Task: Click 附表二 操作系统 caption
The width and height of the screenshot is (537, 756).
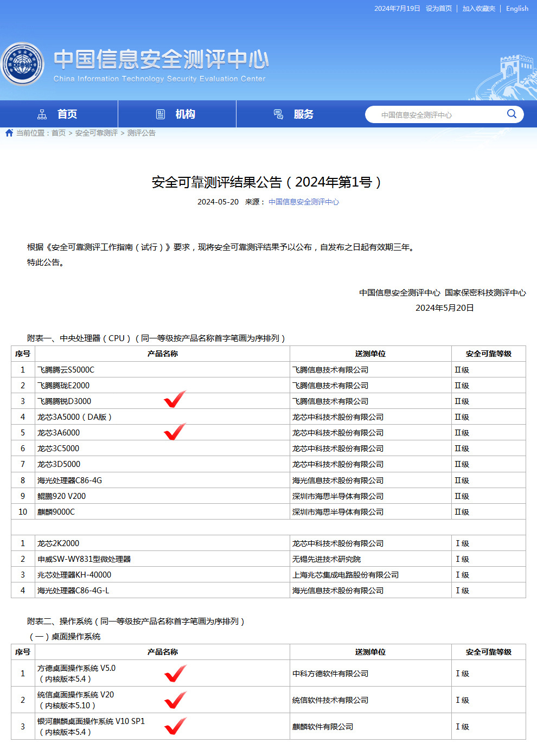Action: (x=137, y=622)
